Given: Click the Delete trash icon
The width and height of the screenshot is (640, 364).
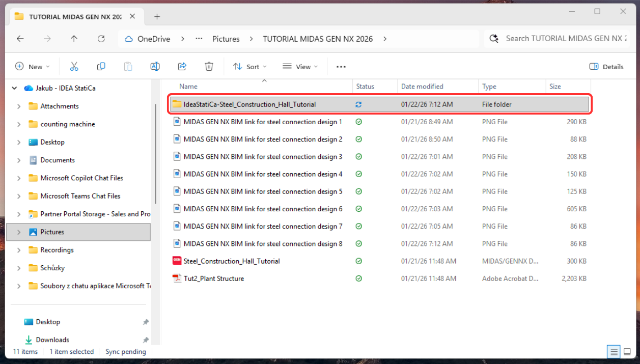Looking at the screenshot, I should 209,67.
